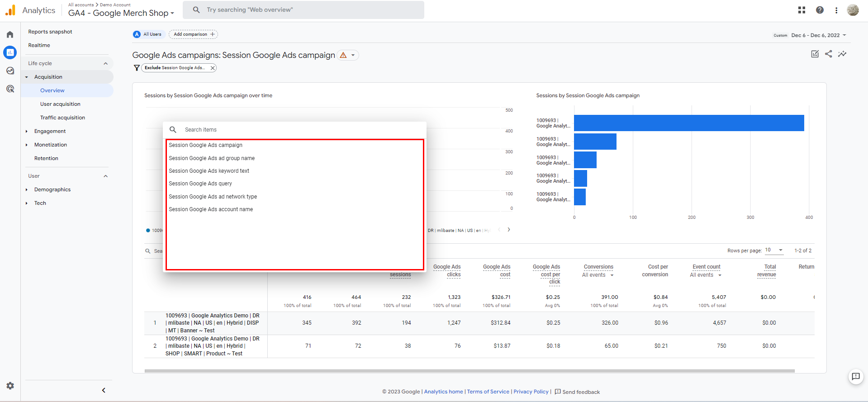Click the longest blue bar in bar chart
The width and height of the screenshot is (868, 402).
pyautogui.click(x=689, y=123)
